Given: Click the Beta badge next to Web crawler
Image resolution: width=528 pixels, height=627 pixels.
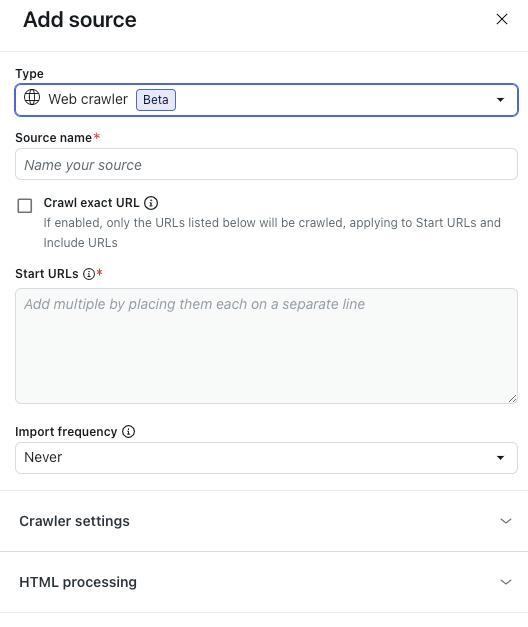Looking at the screenshot, I should click(x=156, y=100).
